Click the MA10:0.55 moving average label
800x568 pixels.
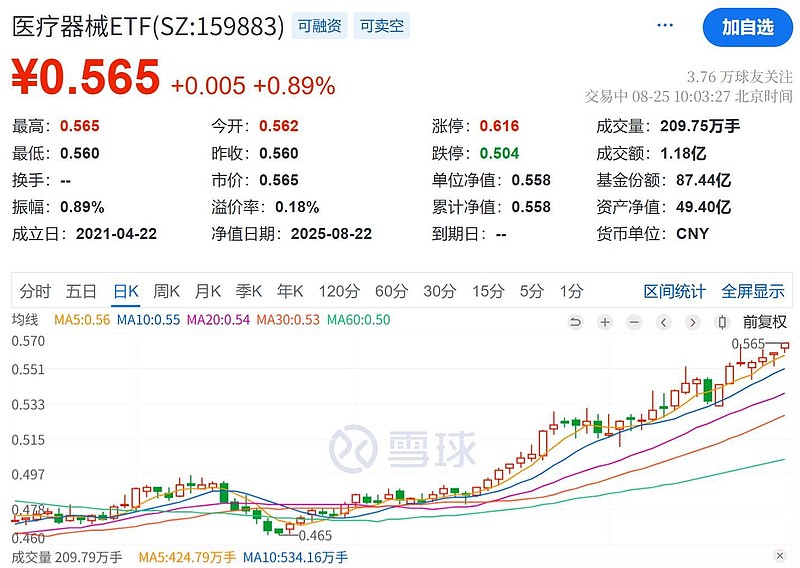click(x=148, y=320)
